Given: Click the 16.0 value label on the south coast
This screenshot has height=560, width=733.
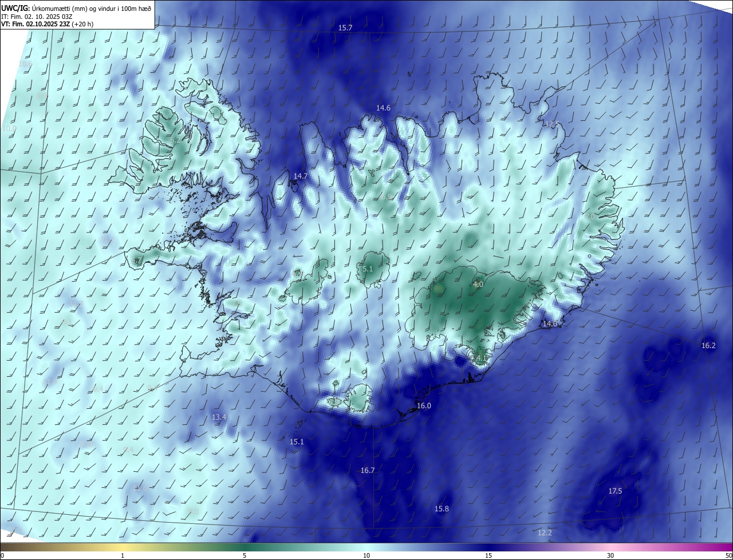Looking at the screenshot, I should (x=424, y=406).
